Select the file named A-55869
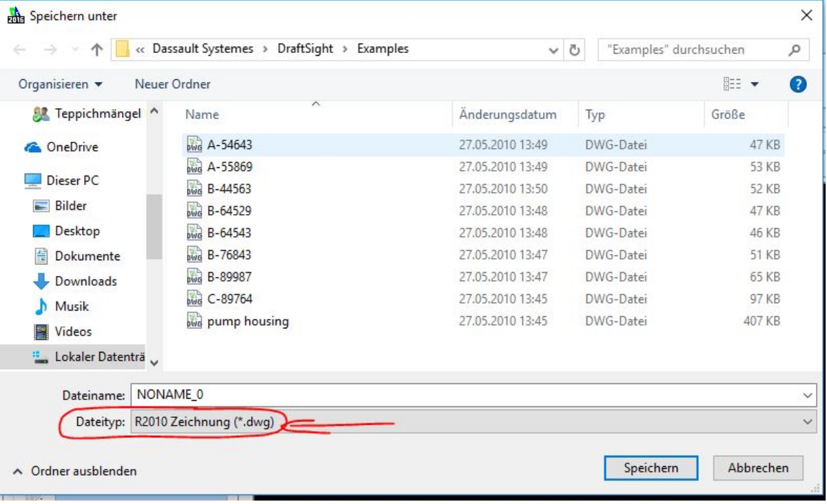827x504 pixels. 229,167
